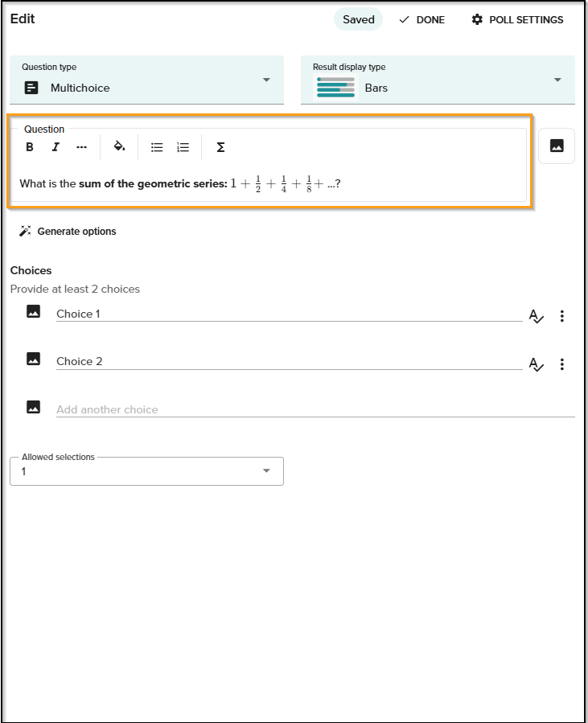Click 'Provide at least 2 choices' text
Image resolution: width=588 pixels, height=723 pixels.
(x=75, y=289)
